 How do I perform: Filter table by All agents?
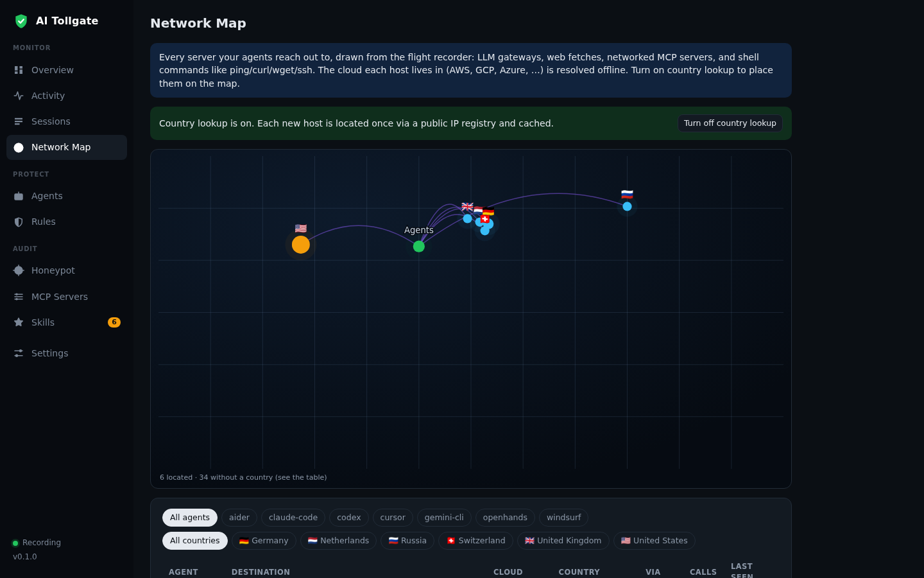tap(190, 518)
